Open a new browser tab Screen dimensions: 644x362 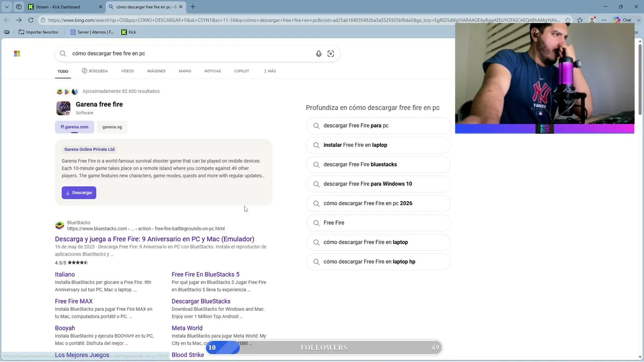(193, 7)
